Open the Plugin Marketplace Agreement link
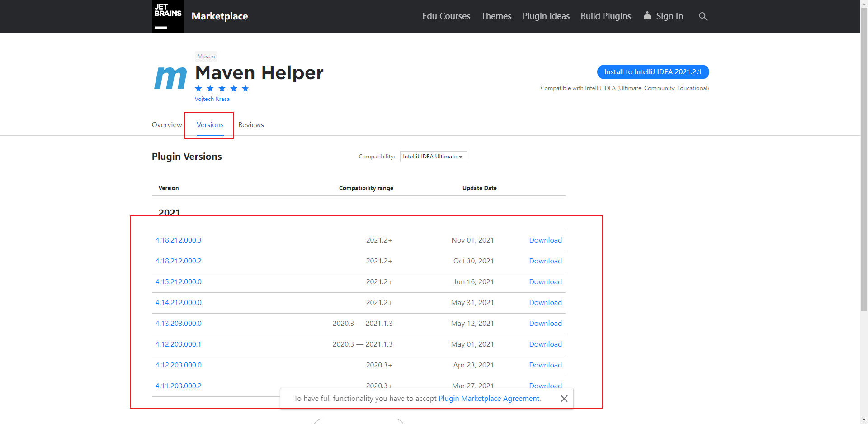Viewport: 868px width, 424px height. [x=489, y=398]
